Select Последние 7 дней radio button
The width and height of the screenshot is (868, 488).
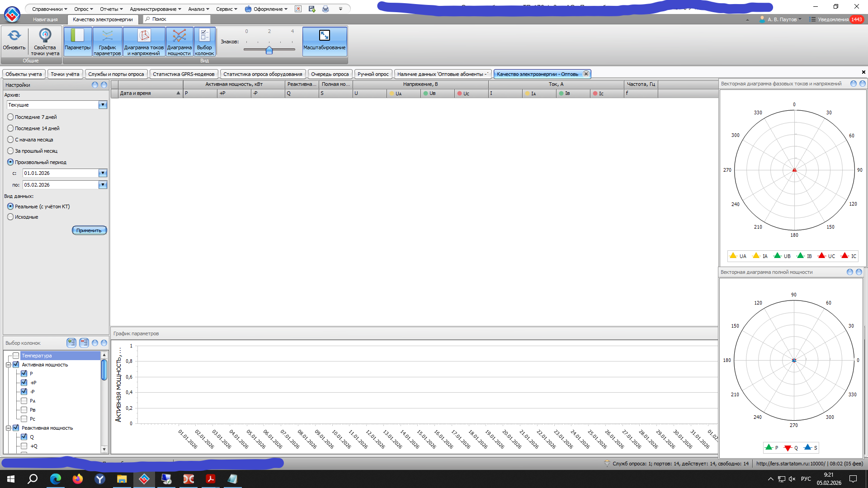10,117
